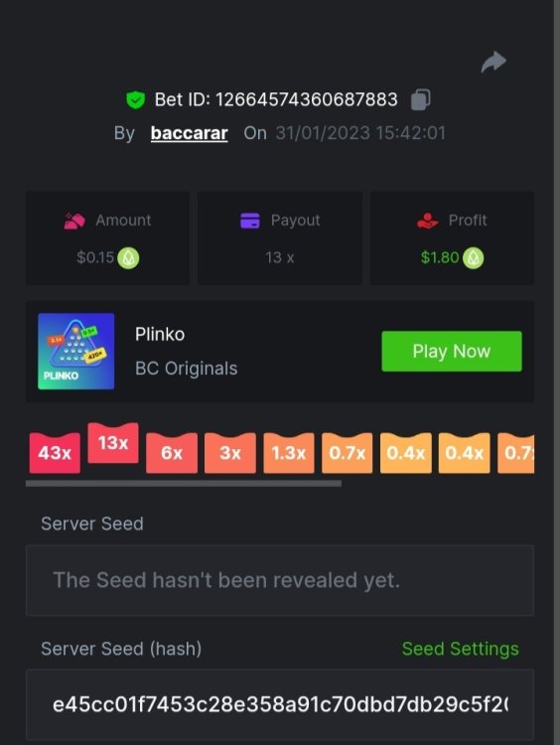Click the Server Seed field
Viewport: 560px width, 745px height.
point(280,581)
